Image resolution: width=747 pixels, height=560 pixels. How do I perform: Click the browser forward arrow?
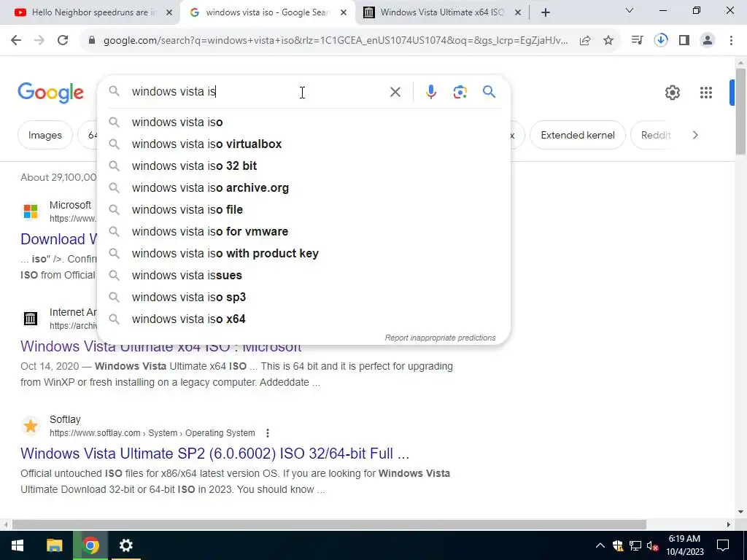click(x=39, y=41)
